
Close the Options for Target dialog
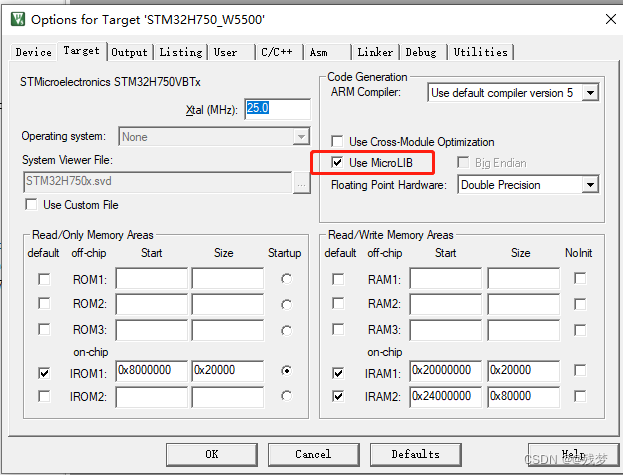pos(610,19)
